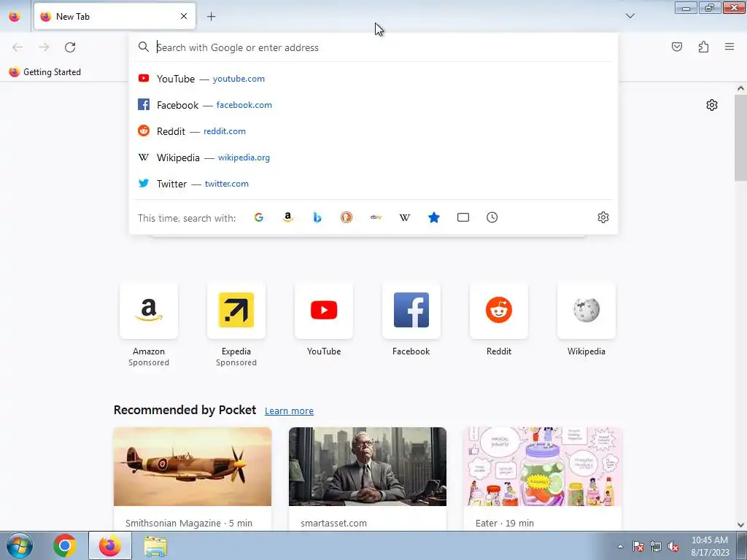Search with the Wikipedia W shortcut icon
Image resolution: width=747 pixels, height=560 pixels.
(404, 217)
